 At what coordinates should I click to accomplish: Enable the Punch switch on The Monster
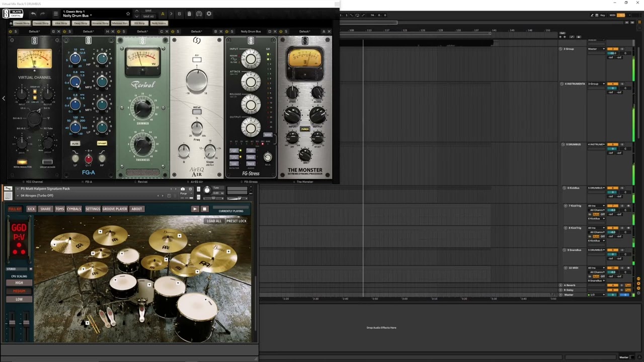[304, 129]
